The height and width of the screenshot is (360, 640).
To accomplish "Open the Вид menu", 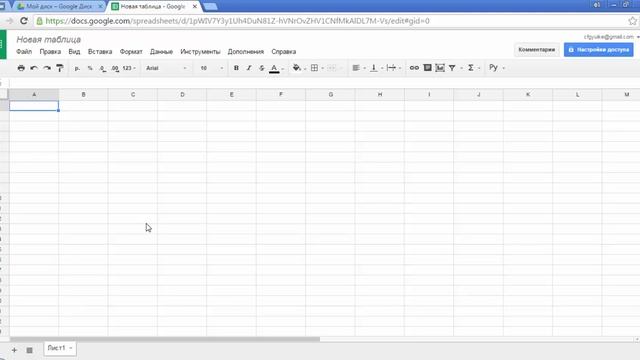I will [x=74, y=52].
